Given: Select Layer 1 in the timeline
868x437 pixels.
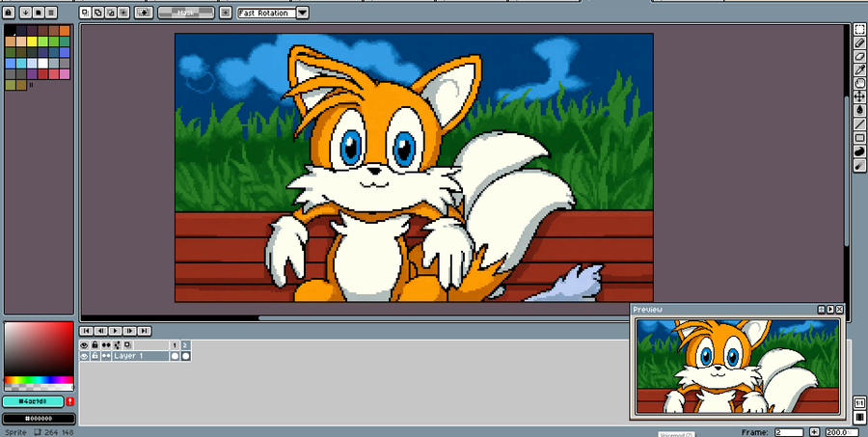Looking at the screenshot, I should [141, 356].
